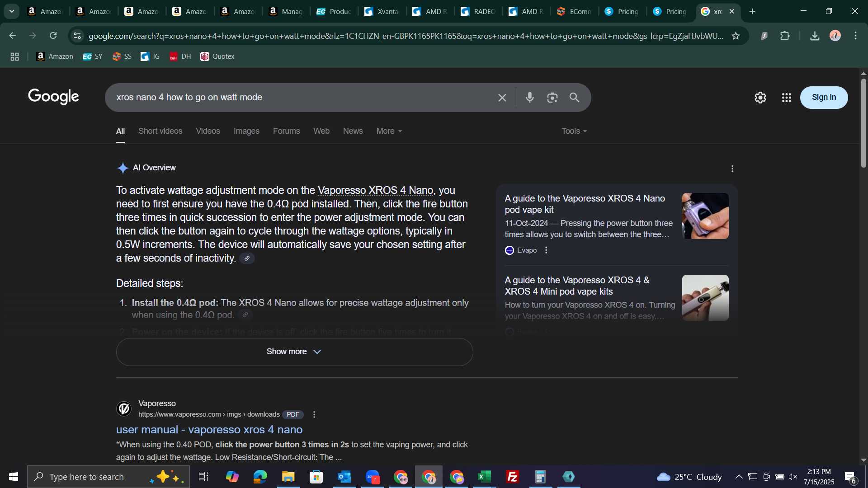Open the apps shortcut grid in bookmarks bar
The height and width of the screenshot is (488, 868).
(x=14, y=56)
